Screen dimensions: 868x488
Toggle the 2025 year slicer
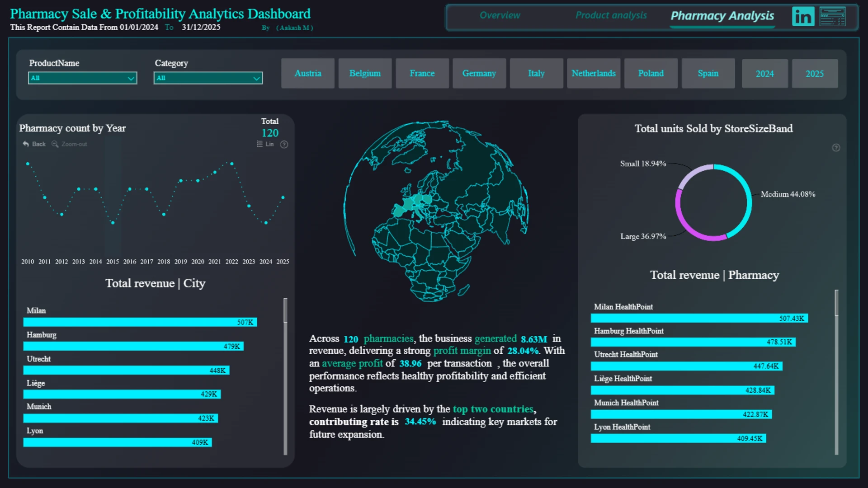coord(815,74)
